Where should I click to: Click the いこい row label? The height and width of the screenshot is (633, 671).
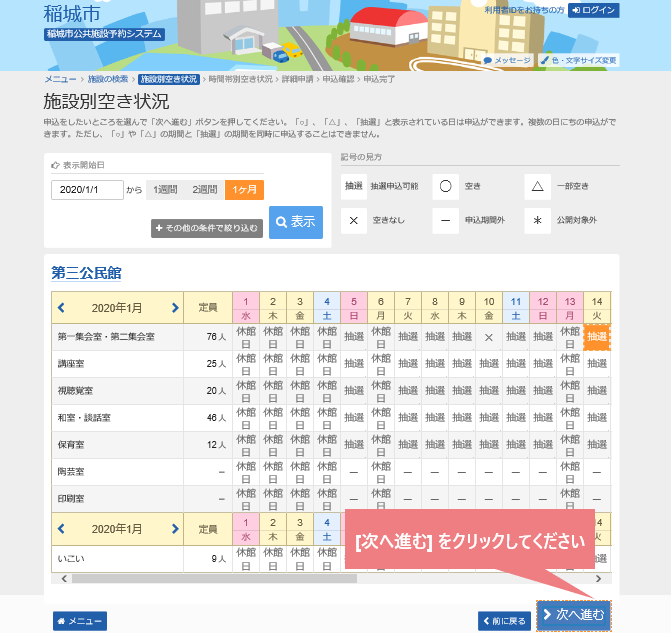pyautogui.click(x=71, y=559)
